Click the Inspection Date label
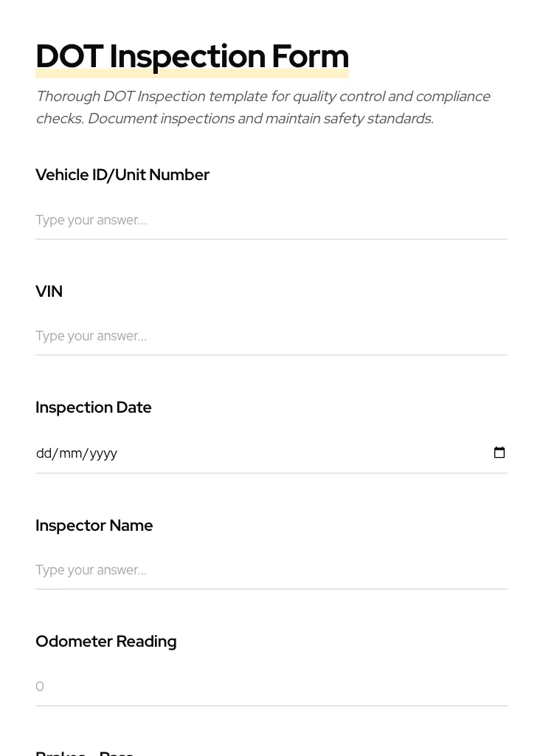The width and height of the screenshot is (543, 756). 94,408
